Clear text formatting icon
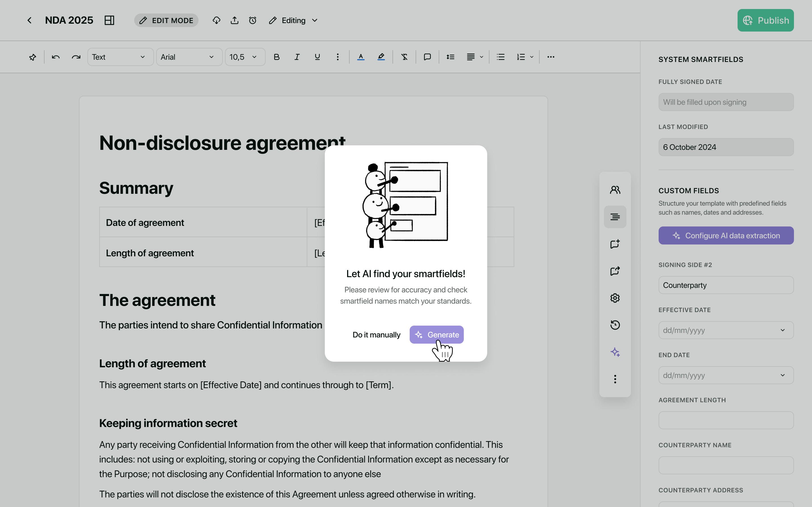 point(404,57)
